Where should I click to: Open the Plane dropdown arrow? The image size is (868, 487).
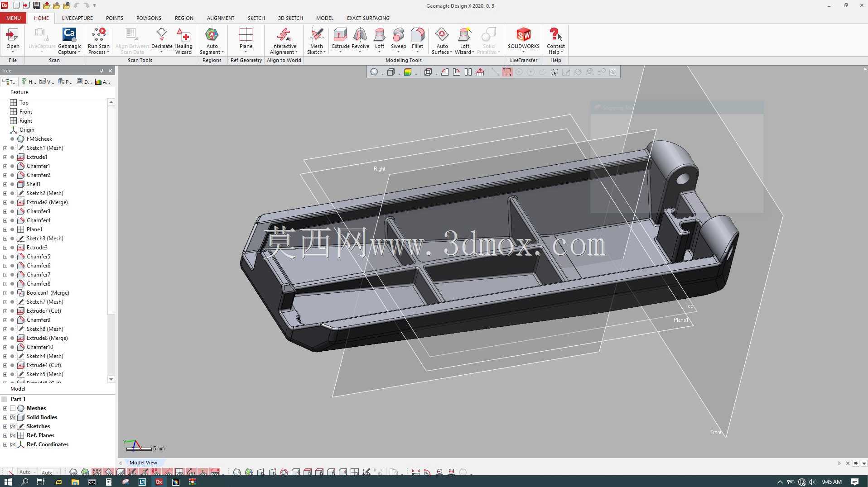[x=246, y=52]
